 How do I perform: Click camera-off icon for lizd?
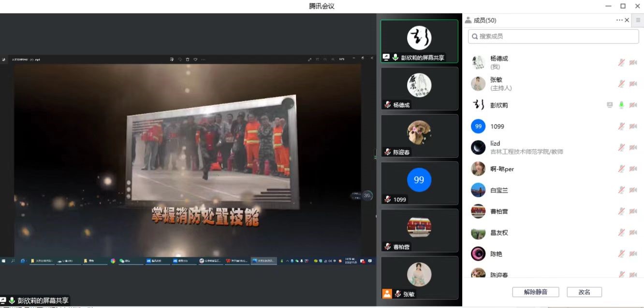tap(633, 147)
